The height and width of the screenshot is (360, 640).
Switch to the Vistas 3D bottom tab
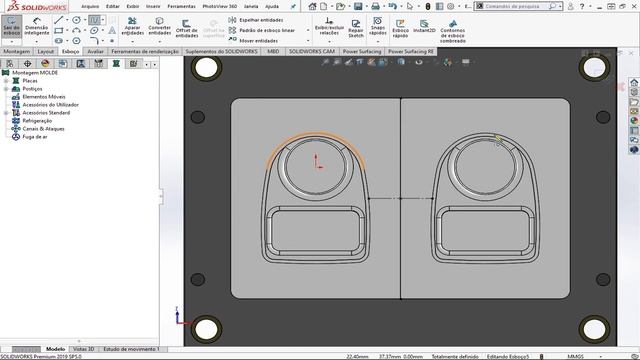[x=83, y=349]
